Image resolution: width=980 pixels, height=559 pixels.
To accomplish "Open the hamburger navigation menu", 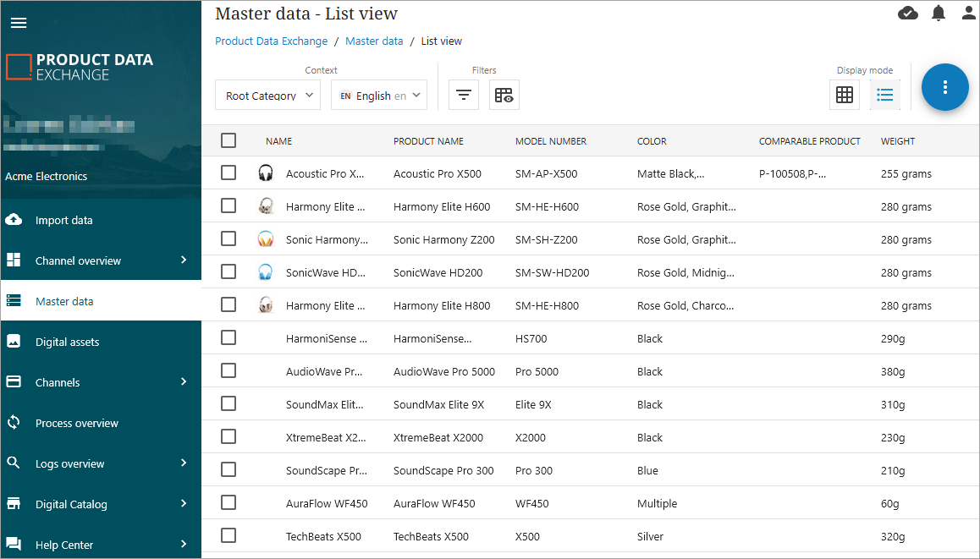I will click(x=18, y=23).
